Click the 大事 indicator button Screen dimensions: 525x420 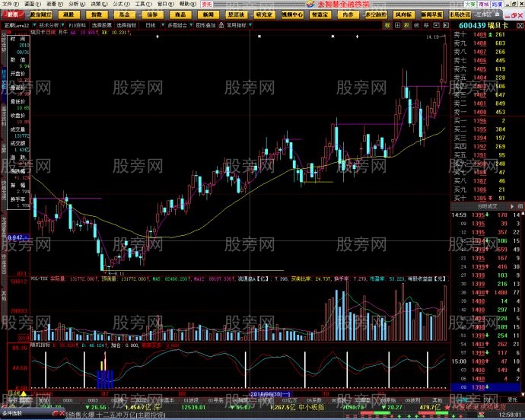tap(470, 4)
